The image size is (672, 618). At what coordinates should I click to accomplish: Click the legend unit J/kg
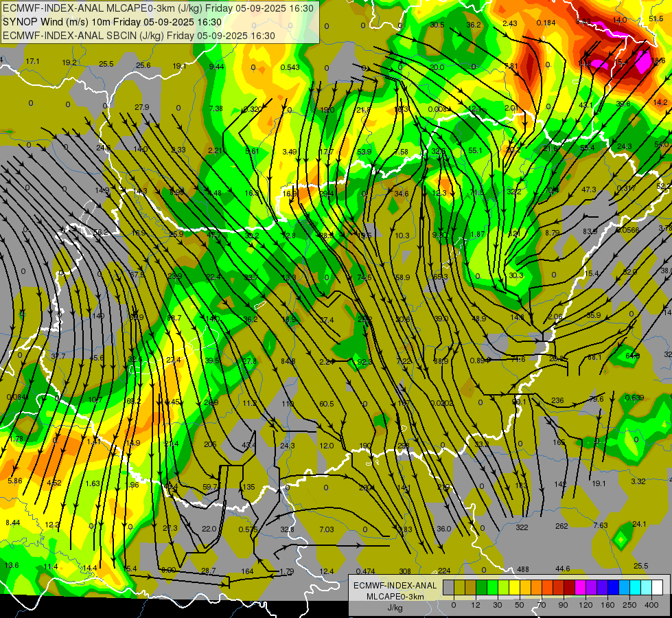coord(395,607)
